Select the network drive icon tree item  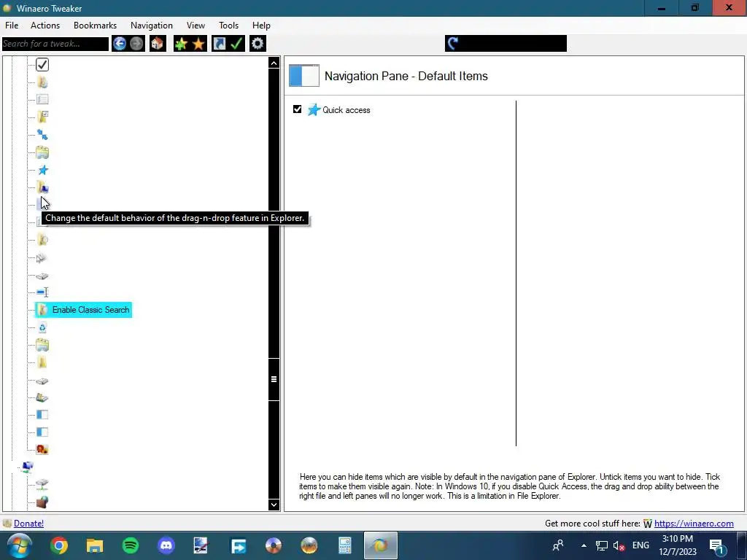[x=42, y=484]
